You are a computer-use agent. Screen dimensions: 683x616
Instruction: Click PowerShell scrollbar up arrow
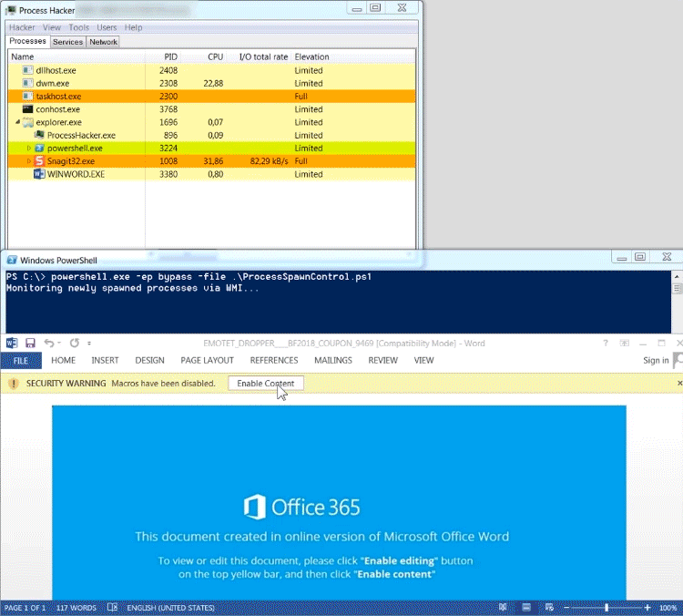pos(677,276)
